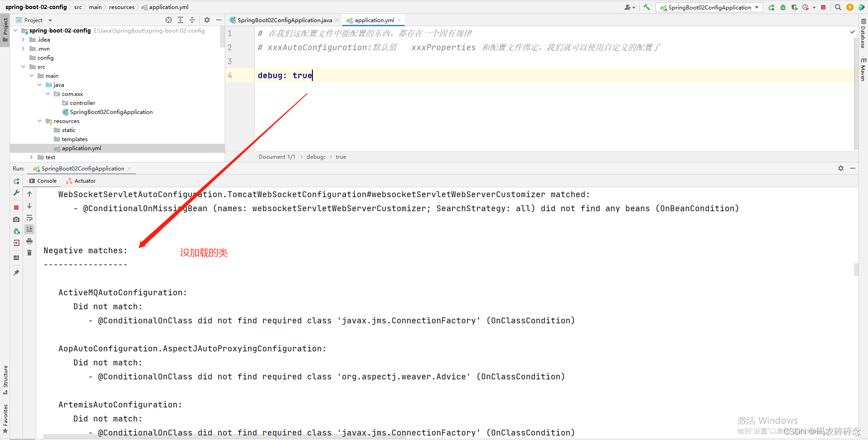Click Rerun icon in Run panel sidebar

coord(16,181)
